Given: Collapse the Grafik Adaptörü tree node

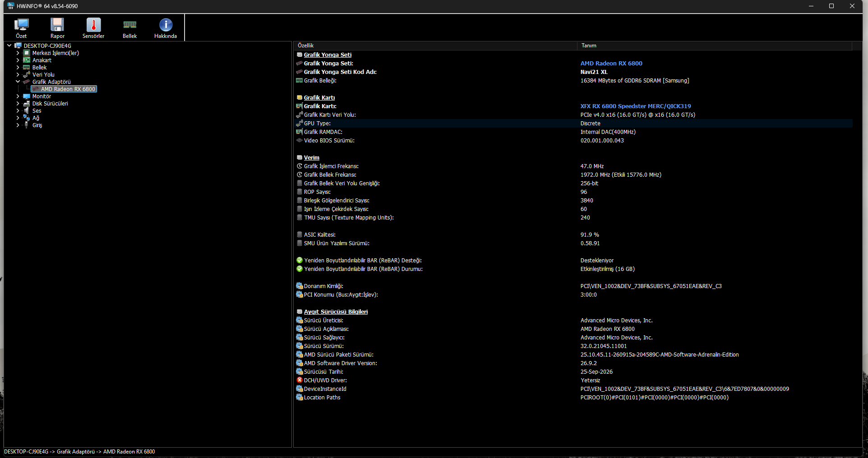Looking at the screenshot, I should click(18, 82).
